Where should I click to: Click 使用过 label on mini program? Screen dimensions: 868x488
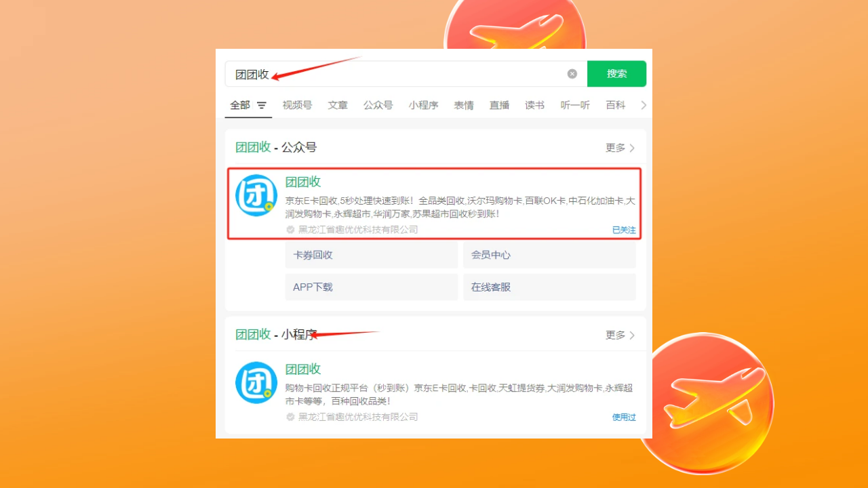pos(624,417)
